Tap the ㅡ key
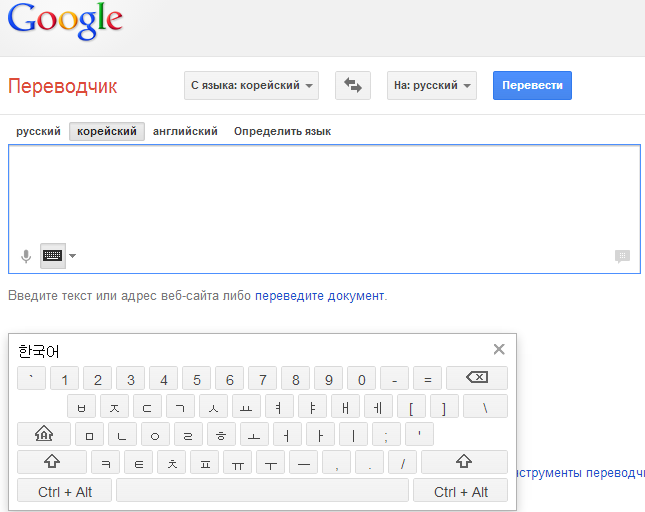Screen dimensions: 645x512 (x=304, y=462)
